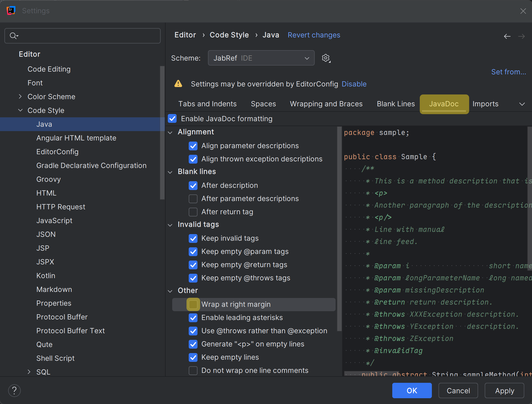Toggle Use @throws rather than @exception
The height and width of the screenshot is (404, 532).
[x=193, y=331]
